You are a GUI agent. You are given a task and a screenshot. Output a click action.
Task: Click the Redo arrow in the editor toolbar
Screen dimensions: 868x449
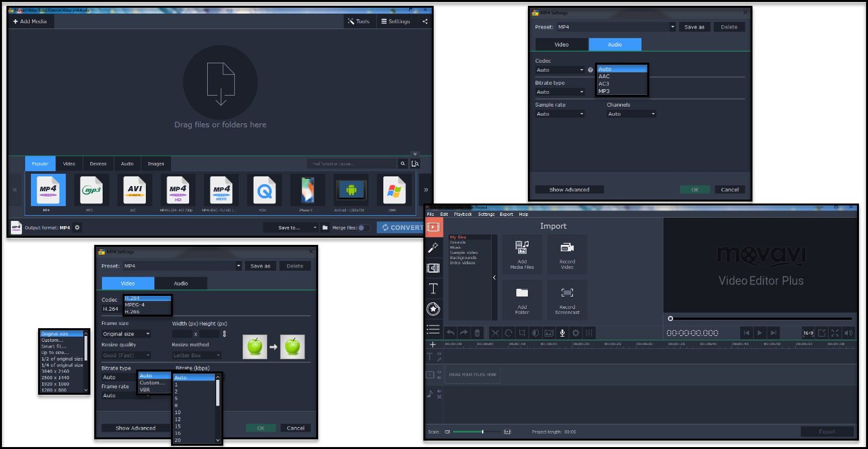463,333
